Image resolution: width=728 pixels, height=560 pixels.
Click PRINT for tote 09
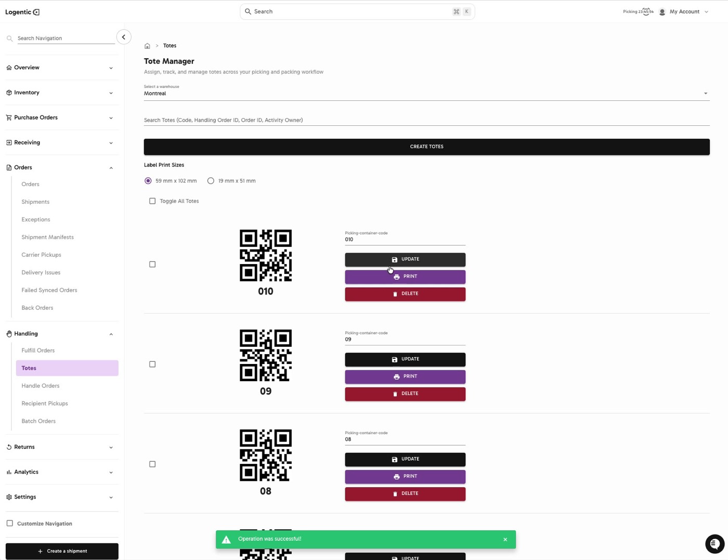click(x=405, y=376)
